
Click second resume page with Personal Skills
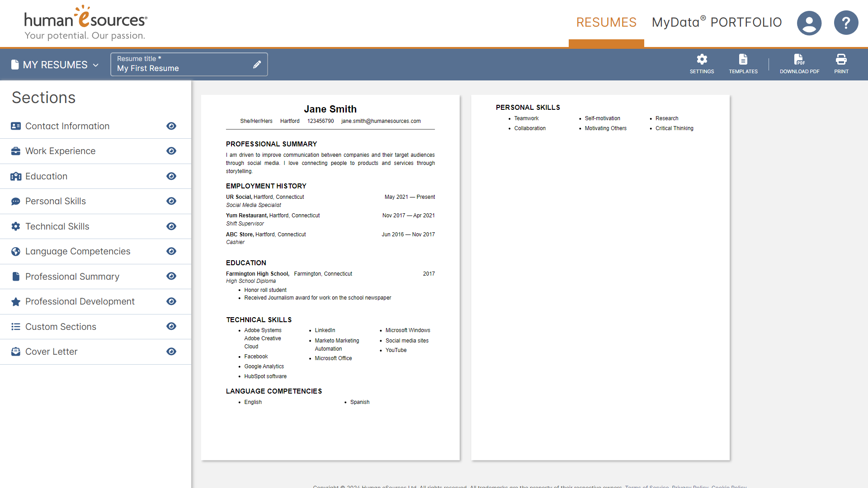pos(600,277)
